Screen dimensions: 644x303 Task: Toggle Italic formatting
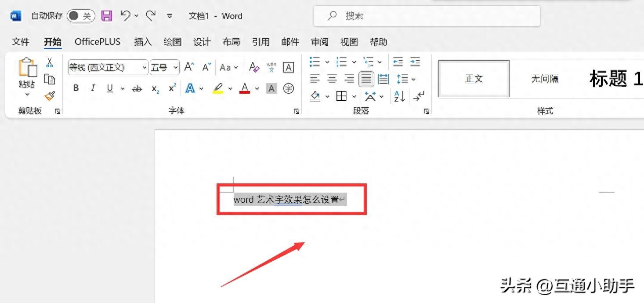93,88
